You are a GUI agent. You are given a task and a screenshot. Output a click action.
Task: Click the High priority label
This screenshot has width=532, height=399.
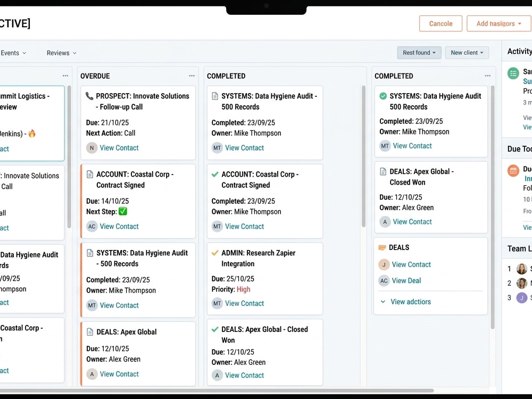(x=243, y=289)
